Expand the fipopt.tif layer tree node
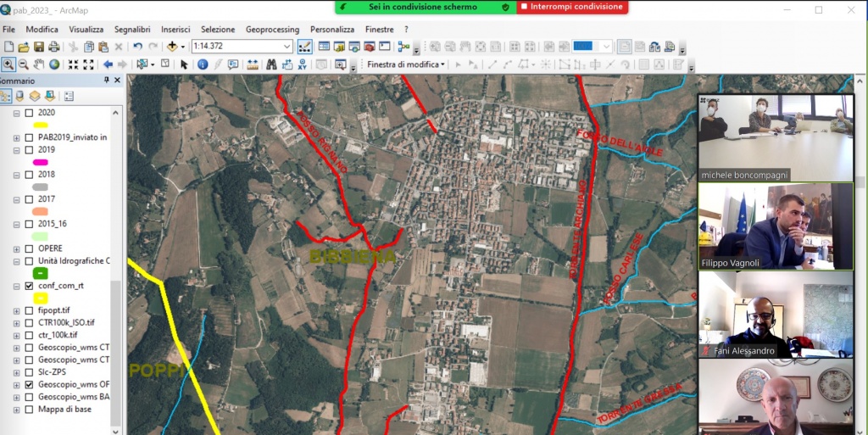The image size is (868, 435). click(16, 311)
